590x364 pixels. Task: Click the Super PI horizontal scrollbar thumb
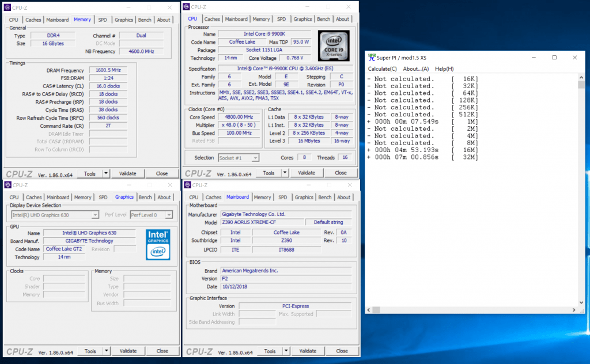point(376,310)
